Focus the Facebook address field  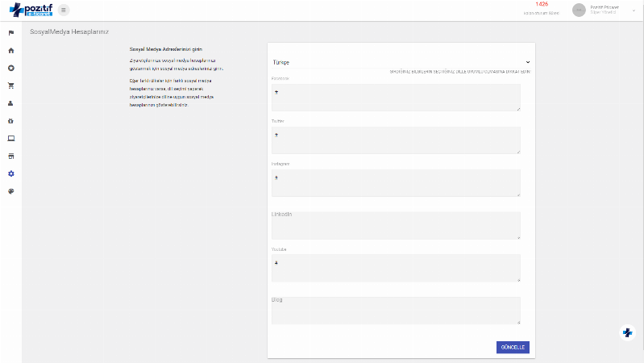pyautogui.click(x=396, y=98)
